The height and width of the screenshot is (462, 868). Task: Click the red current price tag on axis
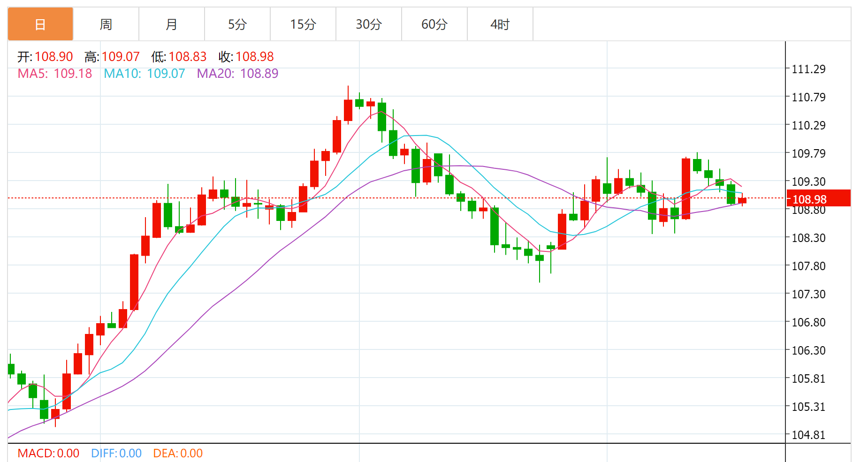[818, 198]
